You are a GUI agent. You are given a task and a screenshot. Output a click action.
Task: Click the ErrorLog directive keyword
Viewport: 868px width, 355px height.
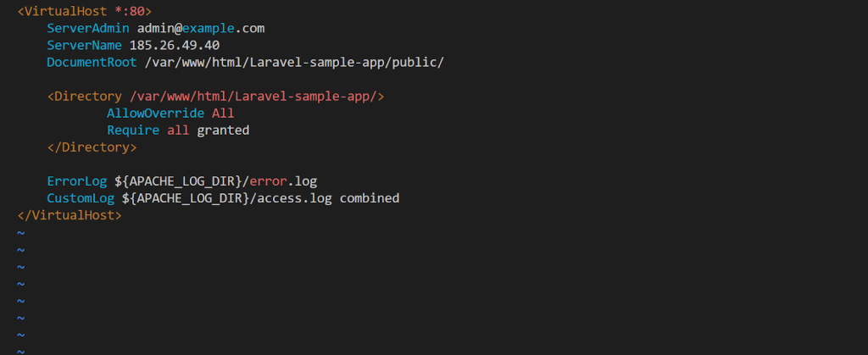[x=77, y=180]
